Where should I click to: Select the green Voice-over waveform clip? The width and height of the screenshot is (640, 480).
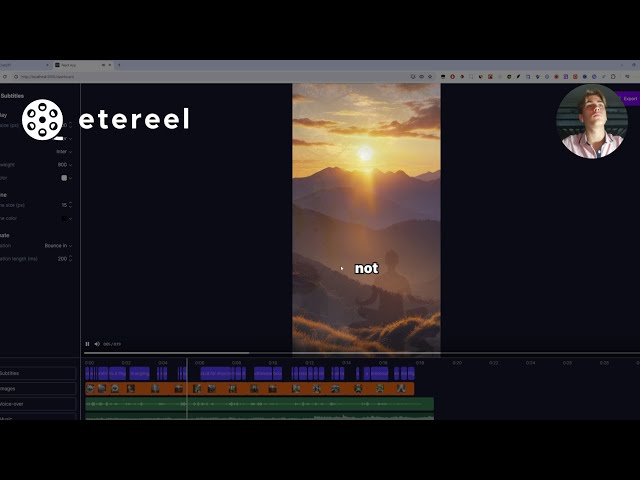coord(260,404)
